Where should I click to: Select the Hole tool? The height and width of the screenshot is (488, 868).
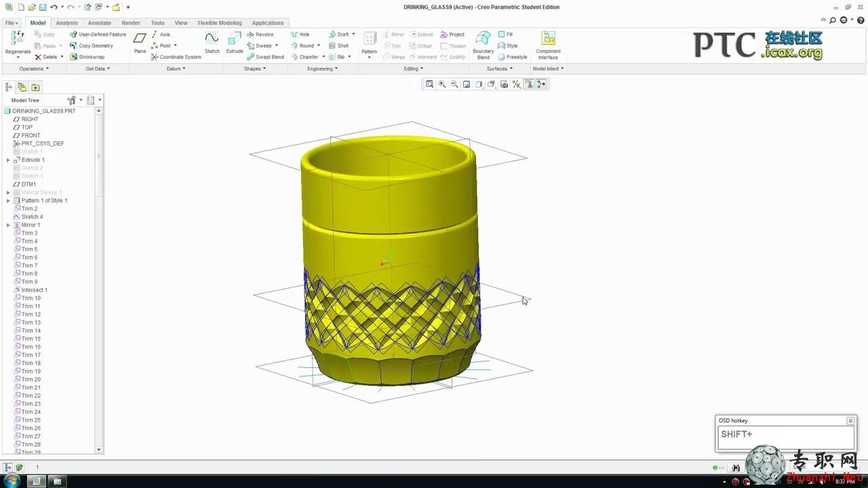tap(300, 35)
